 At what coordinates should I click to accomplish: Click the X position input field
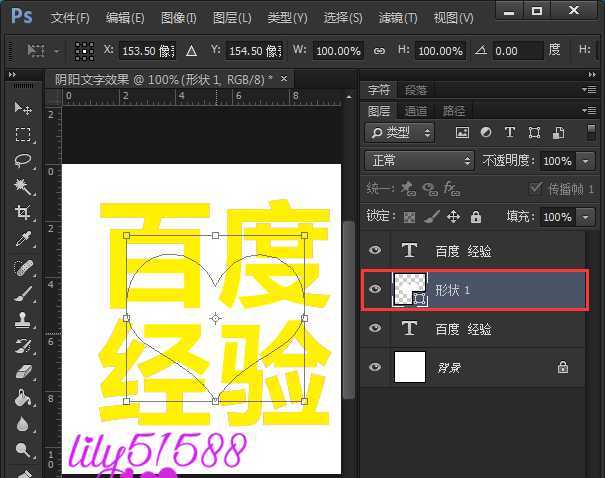point(147,51)
